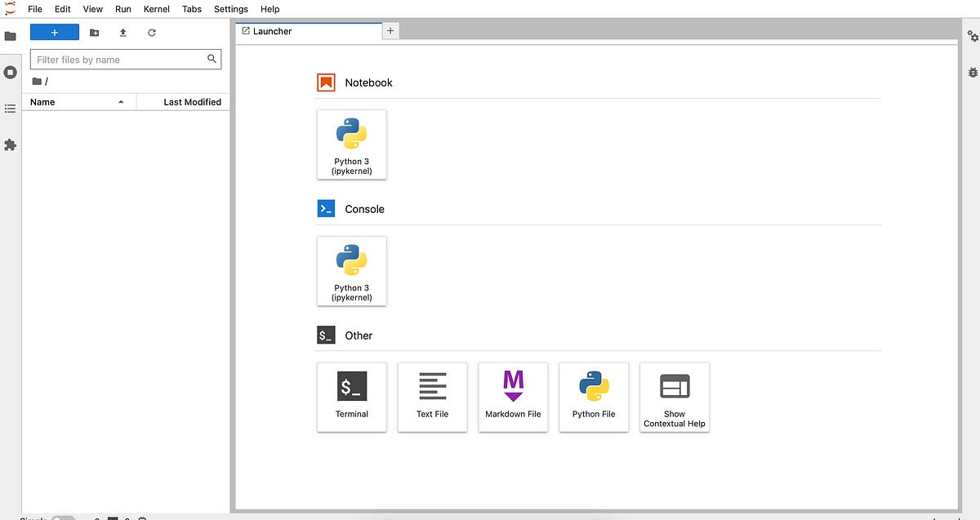Screen dimensions: 980x520
Task: Click the blue New Launcher plus button
Action: tap(55, 33)
